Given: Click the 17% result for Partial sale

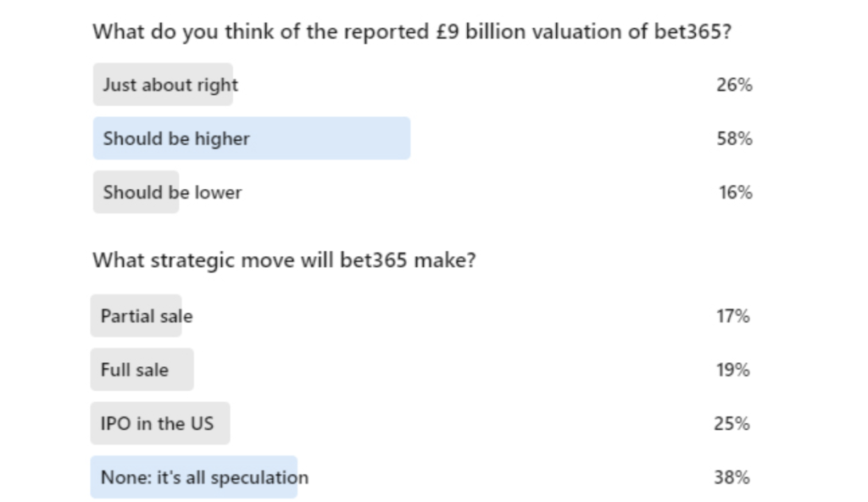Looking at the screenshot, I should coord(733,315).
